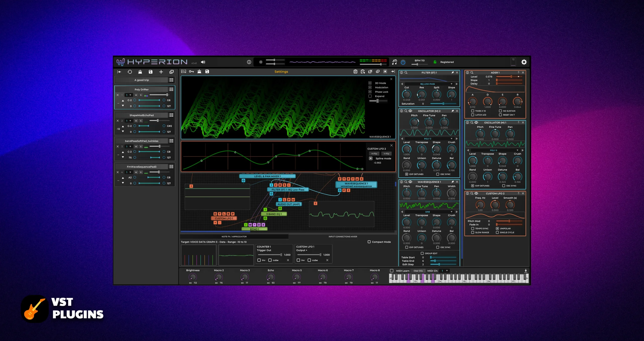Enable the NO SUSTAIN checkbox
Viewport: 644px width, 341px height.
point(500,111)
